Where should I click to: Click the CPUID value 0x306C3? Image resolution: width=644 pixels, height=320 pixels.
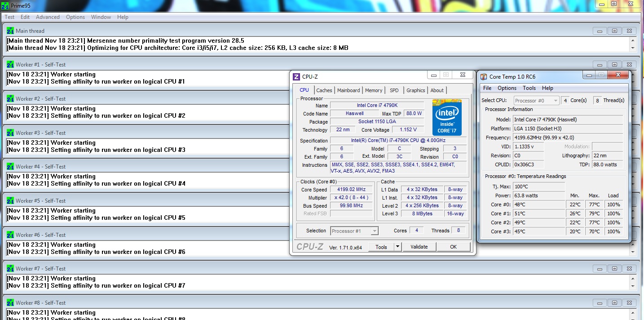[528, 164]
